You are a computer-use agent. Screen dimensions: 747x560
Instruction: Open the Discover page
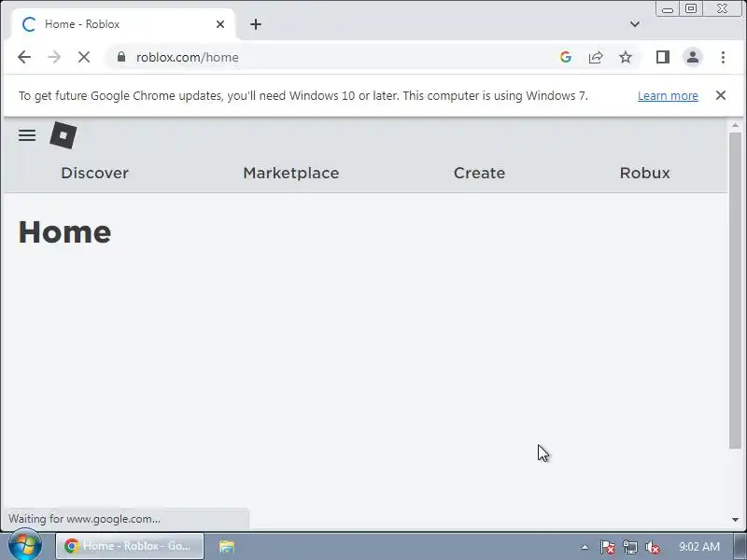(x=95, y=173)
